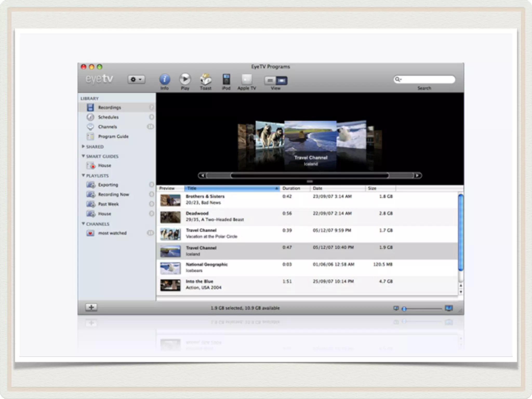Collapse the PLAYLISTS section
Viewport: 532px width, 399px height.
(83, 176)
